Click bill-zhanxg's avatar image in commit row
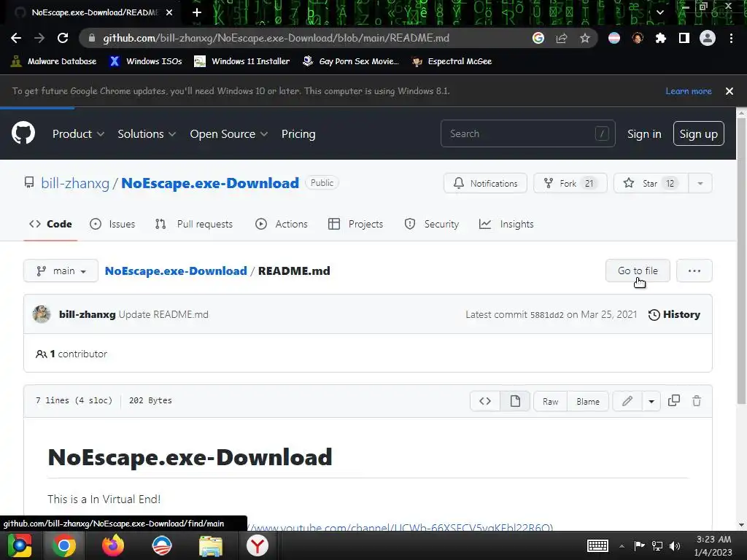 click(x=42, y=314)
